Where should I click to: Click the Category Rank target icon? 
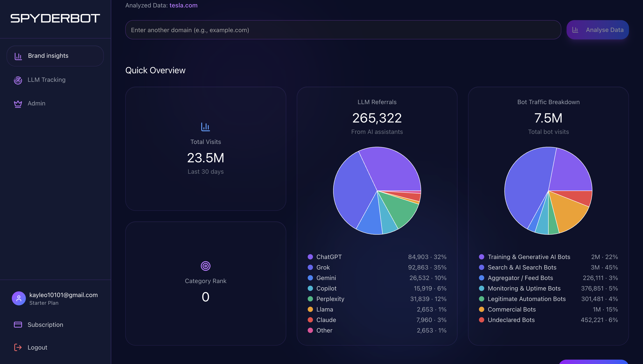[205, 266]
